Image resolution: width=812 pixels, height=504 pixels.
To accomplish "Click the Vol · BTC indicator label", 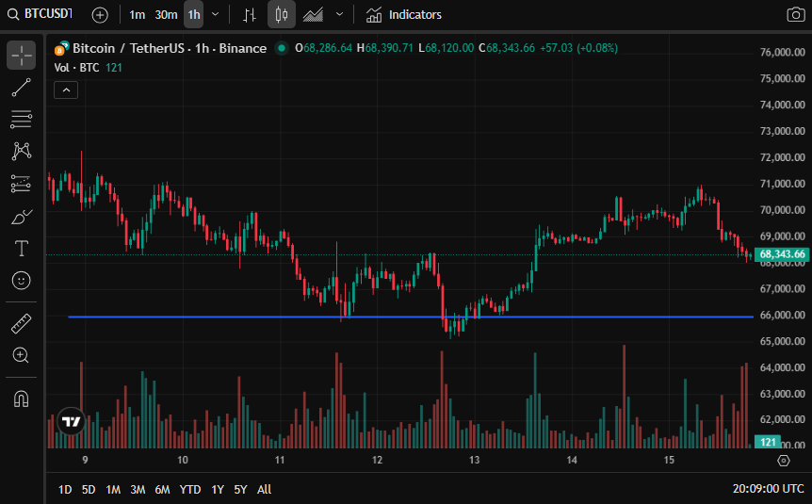I will (76, 68).
